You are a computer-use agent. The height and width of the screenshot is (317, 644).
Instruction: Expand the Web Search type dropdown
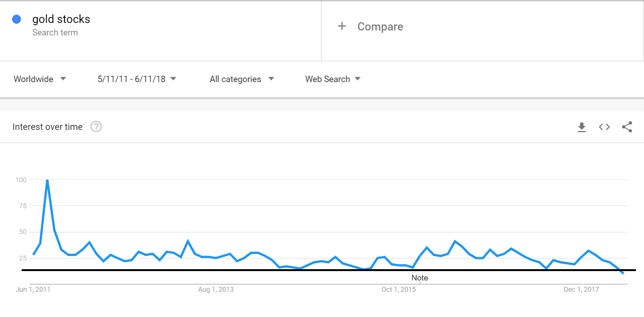[333, 79]
